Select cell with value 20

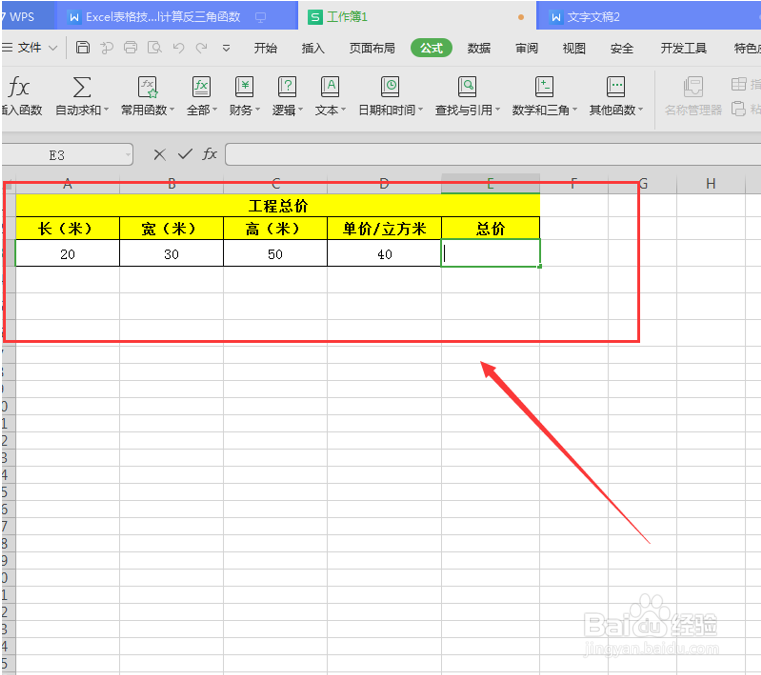[67, 254]
